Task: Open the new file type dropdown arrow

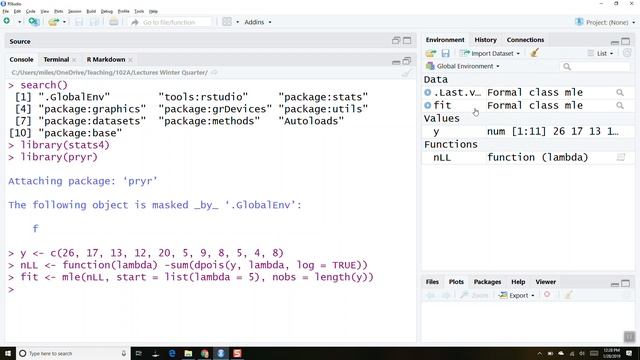Action: pyautogui.click(x=19, y=22)
